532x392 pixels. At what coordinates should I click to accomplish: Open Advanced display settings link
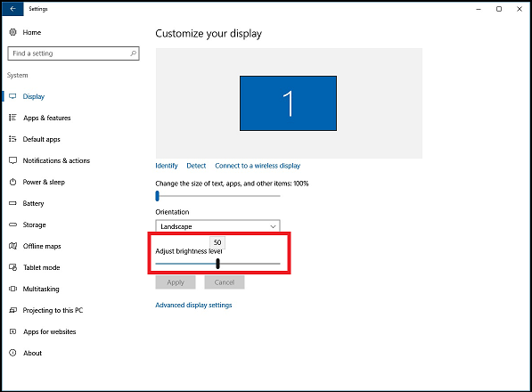pyautogui.click(x=193, y=305)
